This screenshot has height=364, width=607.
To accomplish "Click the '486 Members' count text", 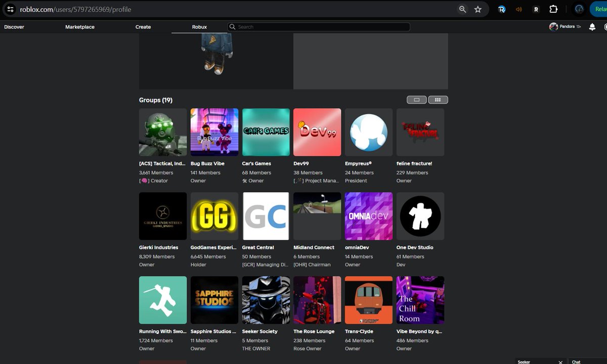I will click(x=412, y=340).
